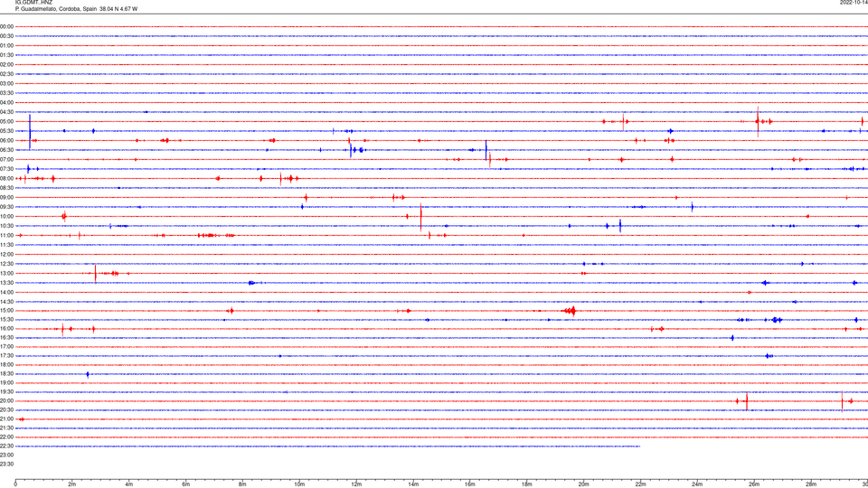Click the '06:00' time row label

pyautogui.click(x=6, y=141)
